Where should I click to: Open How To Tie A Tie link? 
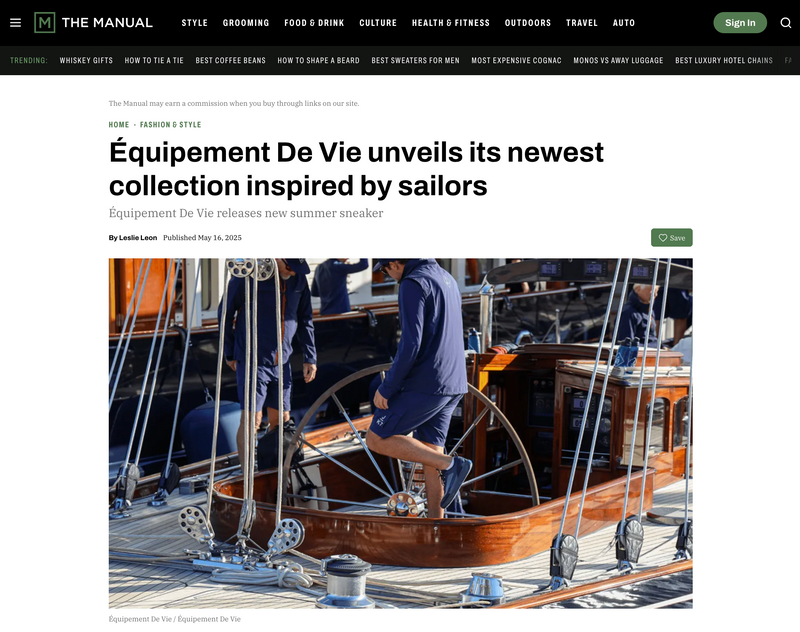pyautogui.click(x=154, y=60)
